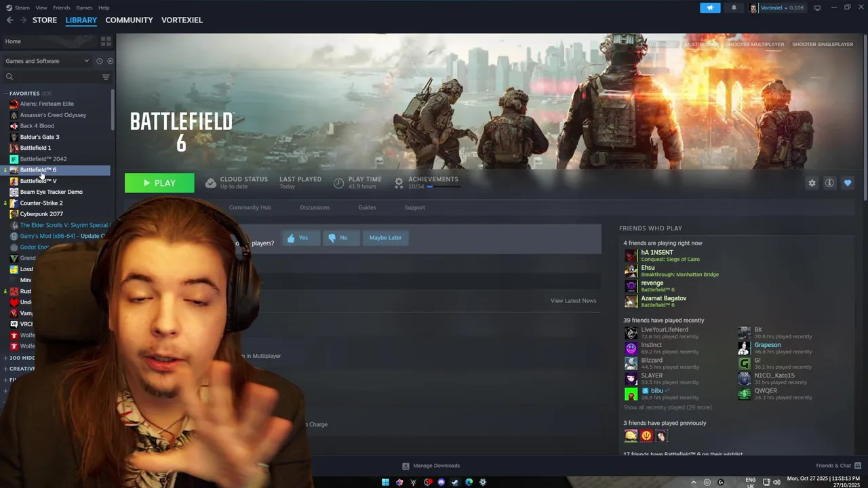The image size is (868, 488).
Task: Open friend Azamat Bagatov's entry
Action: point(655,302)
